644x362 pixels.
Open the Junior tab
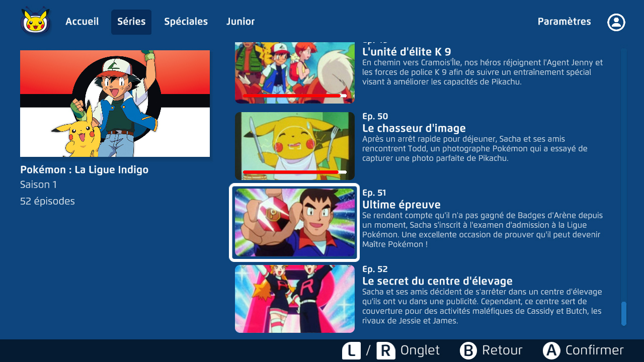240,22
